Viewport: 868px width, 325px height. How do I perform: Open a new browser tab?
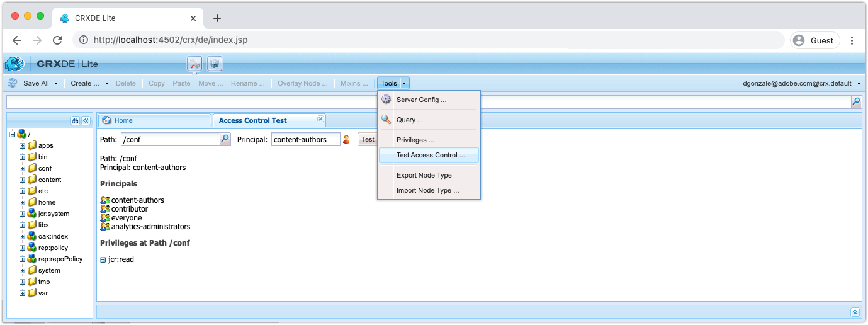coord(217,18)
